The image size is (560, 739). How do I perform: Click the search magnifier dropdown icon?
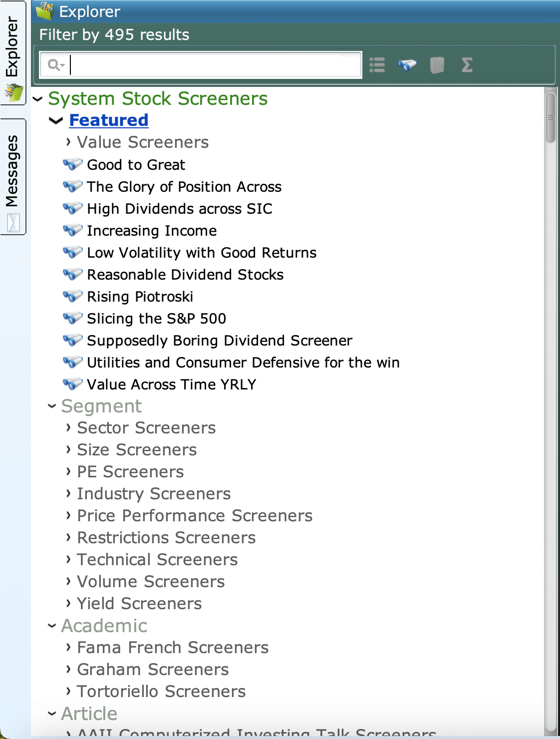click(56, 65)
